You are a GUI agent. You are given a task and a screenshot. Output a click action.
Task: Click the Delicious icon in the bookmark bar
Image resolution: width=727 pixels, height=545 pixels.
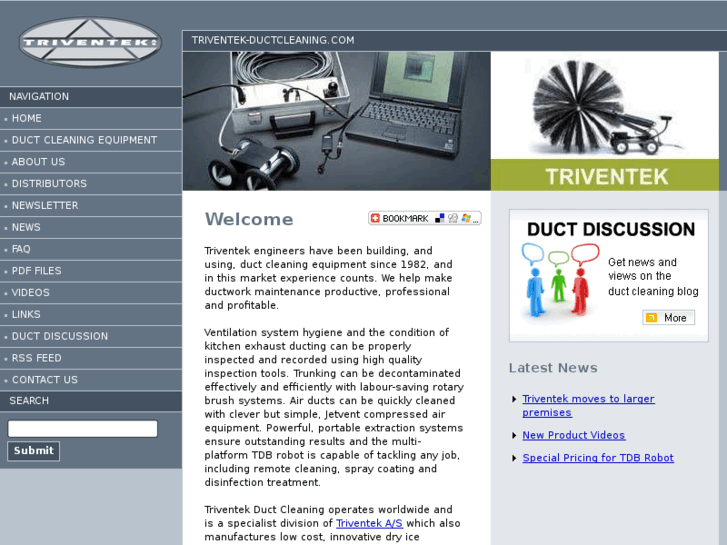440,218
